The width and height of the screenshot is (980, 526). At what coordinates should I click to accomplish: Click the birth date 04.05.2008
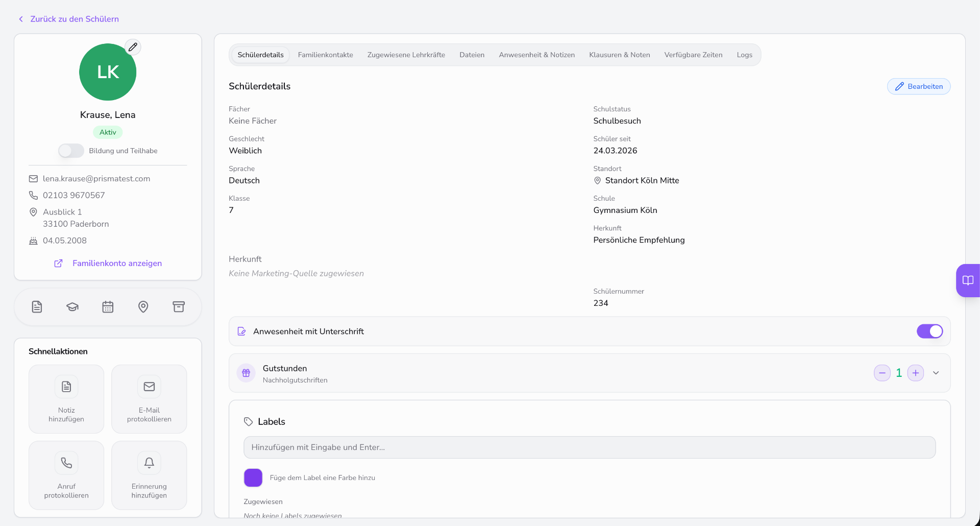click(65, 241)
